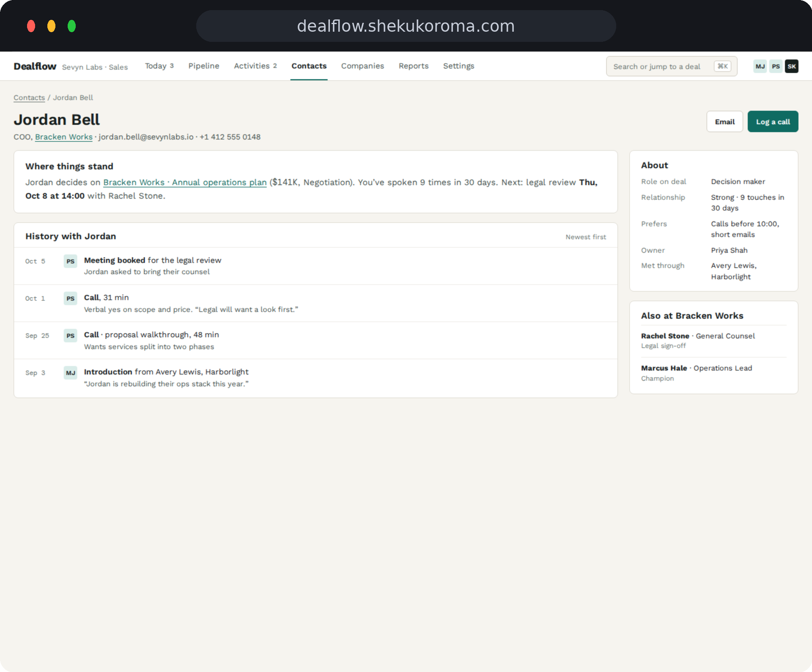Click the browser address bar
Screen dimensions: 812x672
pos(406,26)
